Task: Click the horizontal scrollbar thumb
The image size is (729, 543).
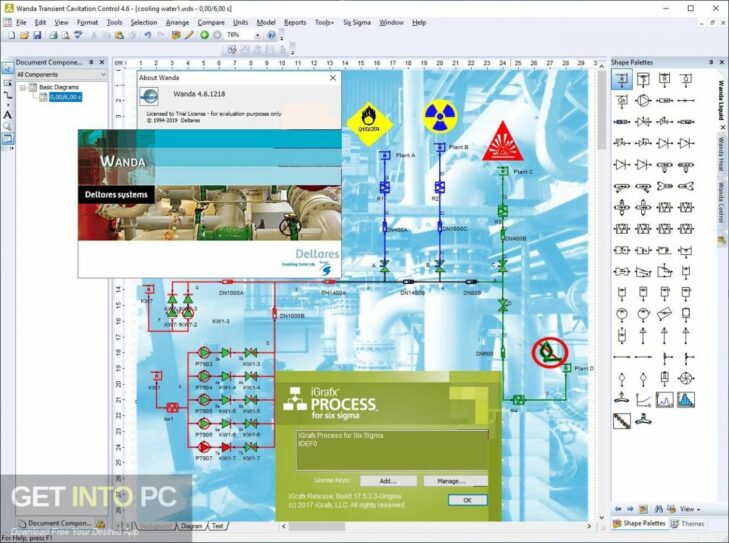Action: pos(317,526)
